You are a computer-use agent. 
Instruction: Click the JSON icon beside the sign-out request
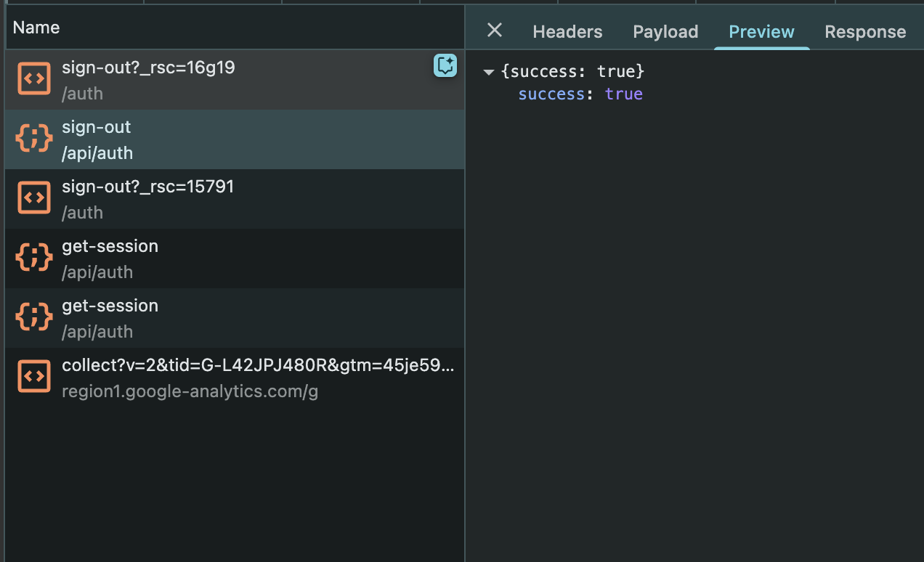pyautogui.click(x=34, y=139)
